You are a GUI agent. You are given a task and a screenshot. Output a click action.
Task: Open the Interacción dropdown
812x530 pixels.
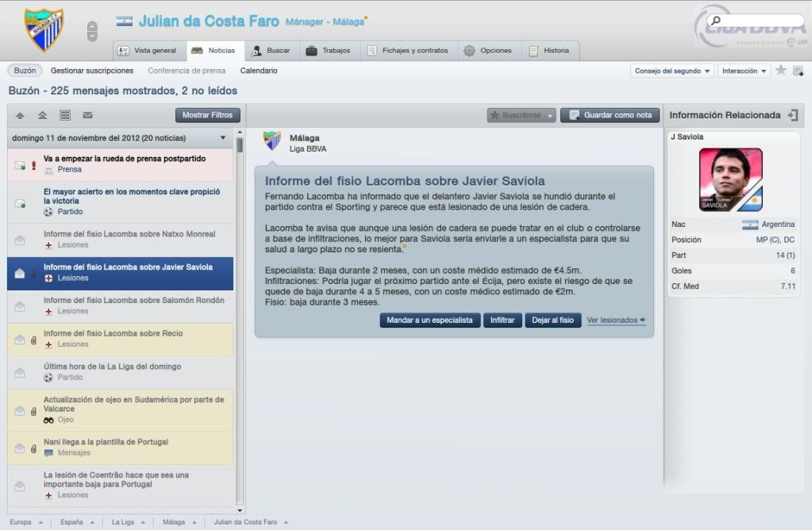744,71
